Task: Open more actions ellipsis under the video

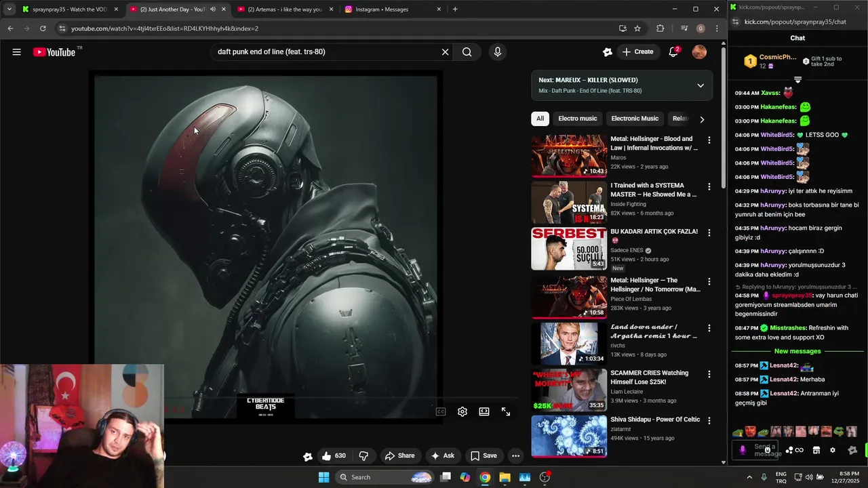Action: 515,456
